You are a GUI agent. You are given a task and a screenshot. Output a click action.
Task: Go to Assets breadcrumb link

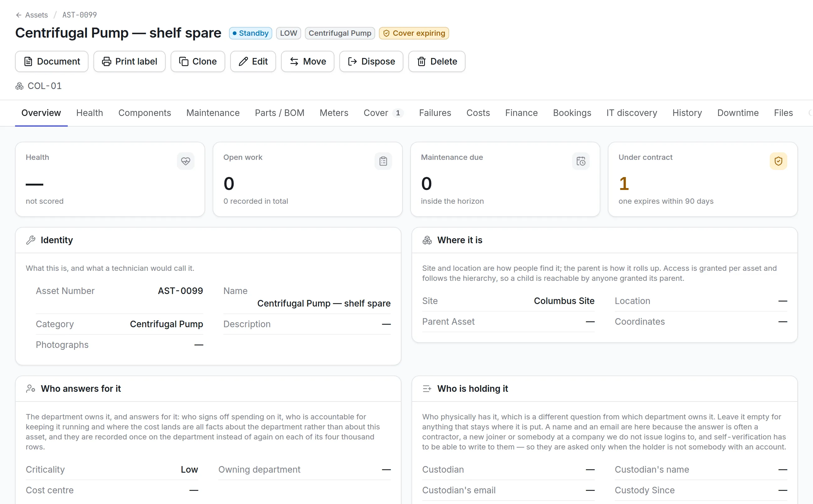[x=36, y=15]
